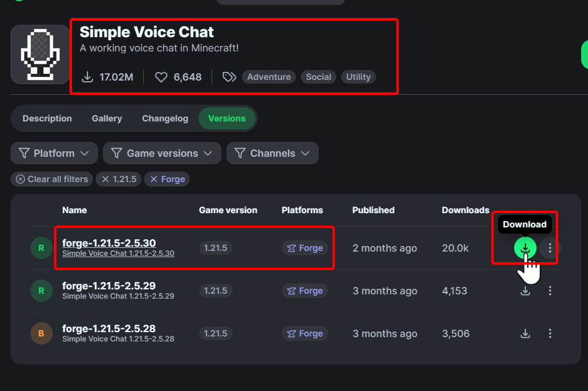This screenshot has width=588, height=391.
Task: Click the Published column header
Action: pos(373,210)
